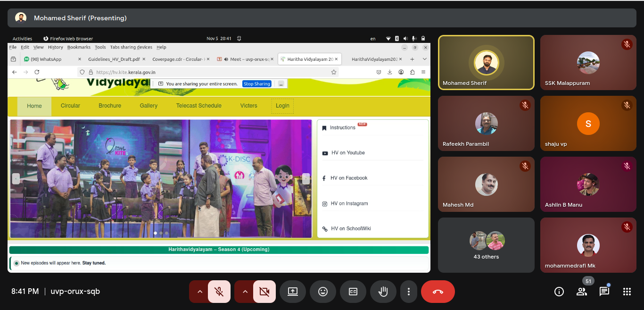Open the HV on Youtube link
The height and width of the screenshot is (310, 644).
[x=348, y=153]
